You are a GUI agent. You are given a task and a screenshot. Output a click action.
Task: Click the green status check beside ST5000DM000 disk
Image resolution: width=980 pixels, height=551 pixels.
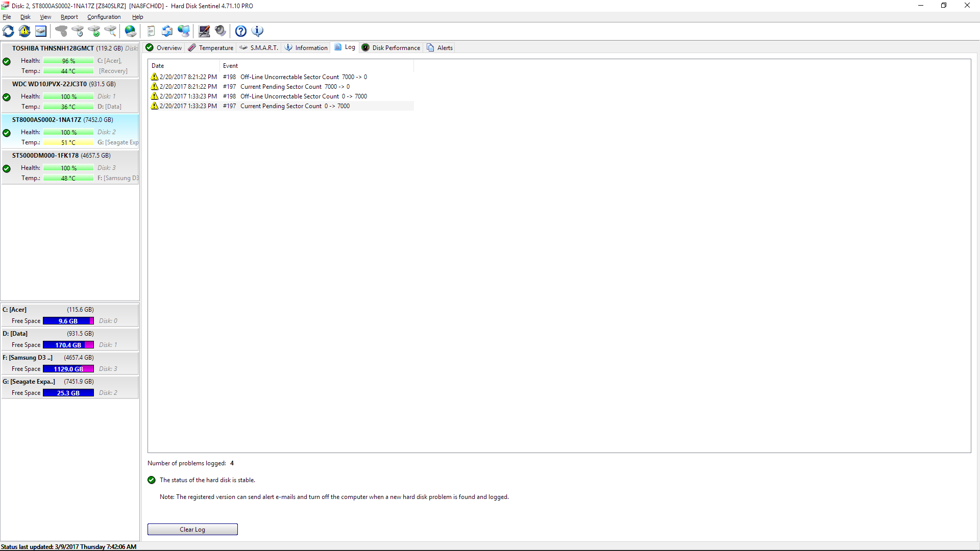7,168
